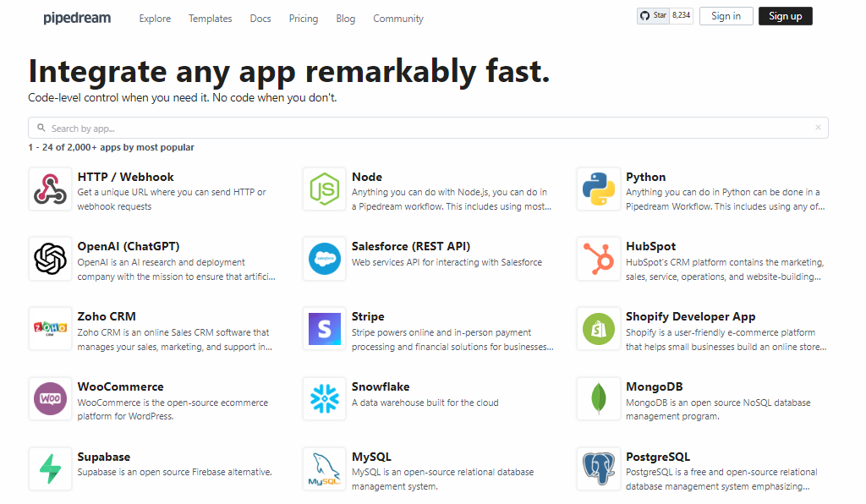Image resolution: width=866 pixels, height=504 pixels.
Task: Open the HTTP / Webhook title link
Action: [125, 177]
